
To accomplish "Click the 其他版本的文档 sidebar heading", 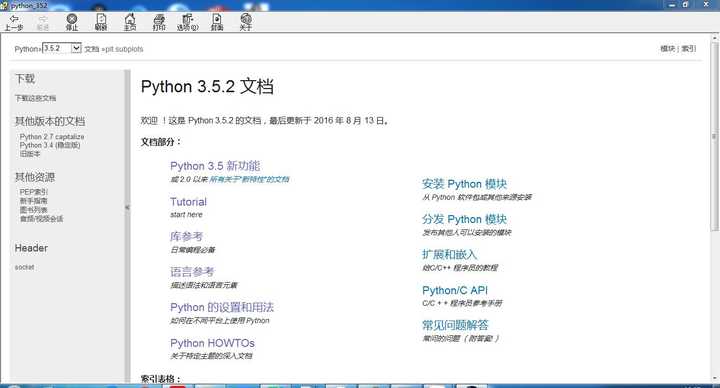I will [50, 121].
